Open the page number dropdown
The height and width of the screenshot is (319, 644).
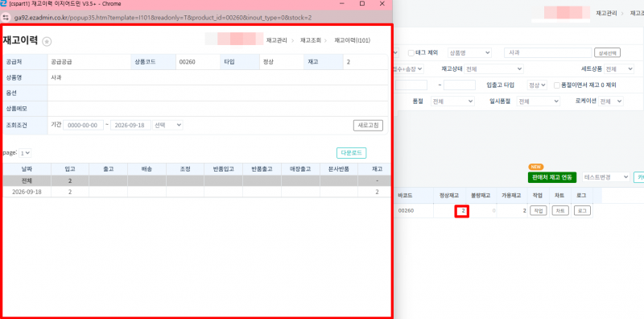point(25,153)
